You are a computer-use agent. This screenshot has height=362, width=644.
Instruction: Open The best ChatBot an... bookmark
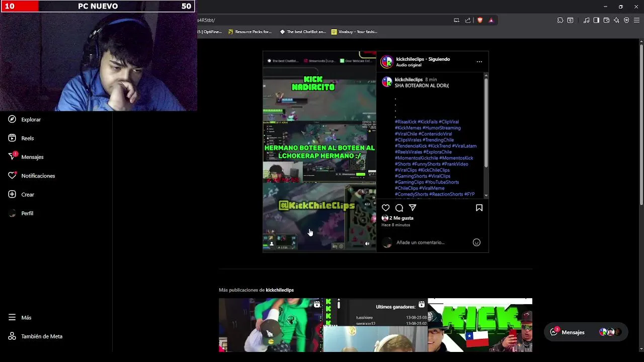[303, 32]
